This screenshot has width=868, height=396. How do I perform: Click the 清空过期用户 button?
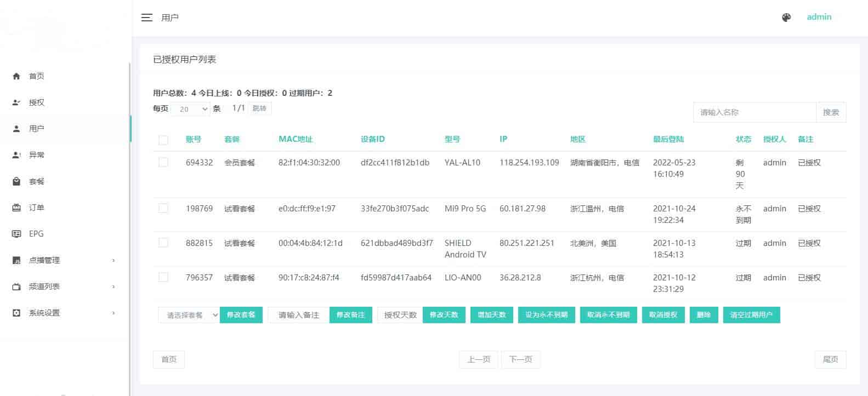[751, 315]
